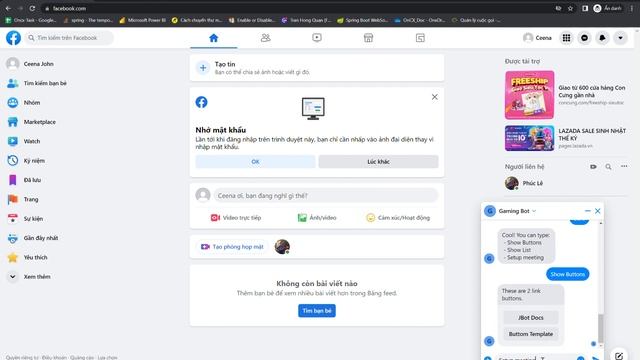640x360 pixels.
Task: Close the Gaming Bot chat window
Action: [x=598, y=211]
